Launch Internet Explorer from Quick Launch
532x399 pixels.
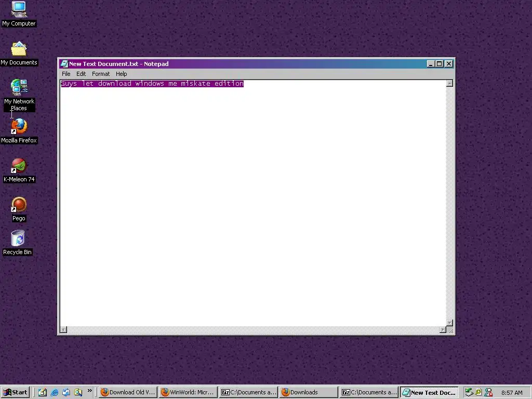[54, 392]
